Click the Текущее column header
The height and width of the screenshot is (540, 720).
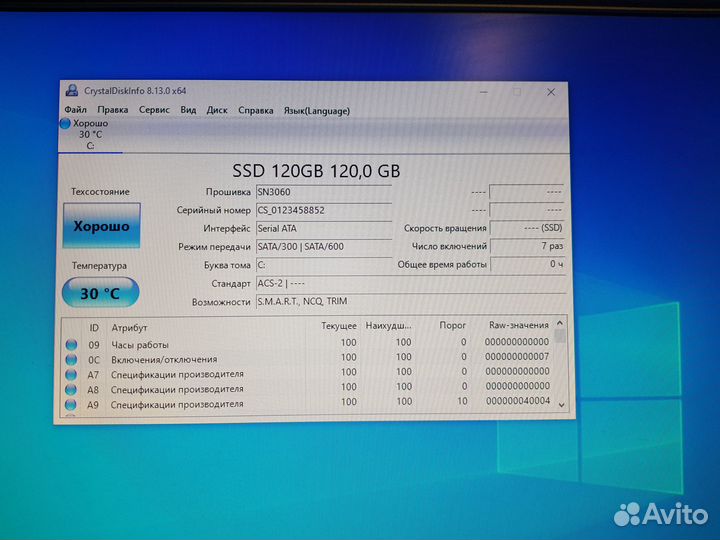point(339,326)
